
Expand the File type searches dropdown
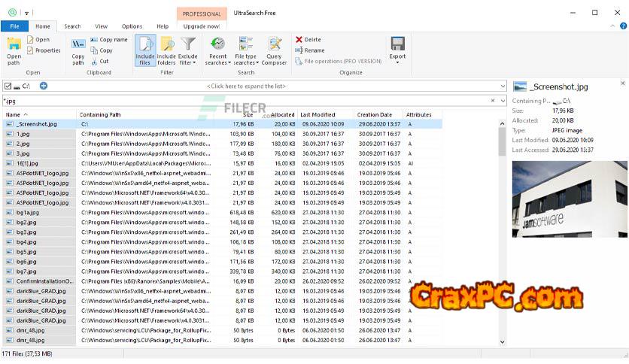(245, 50)
